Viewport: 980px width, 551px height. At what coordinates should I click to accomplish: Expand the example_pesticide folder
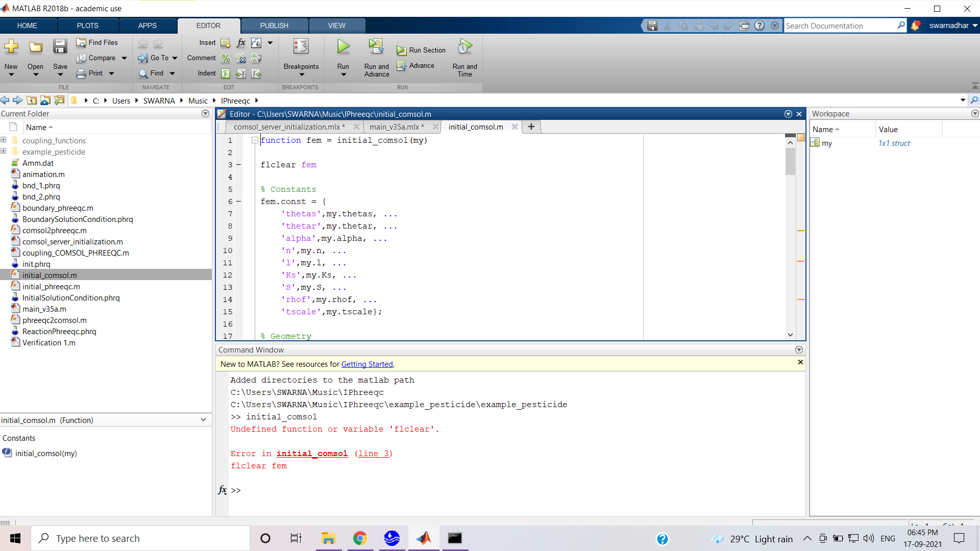pos(4,152)
